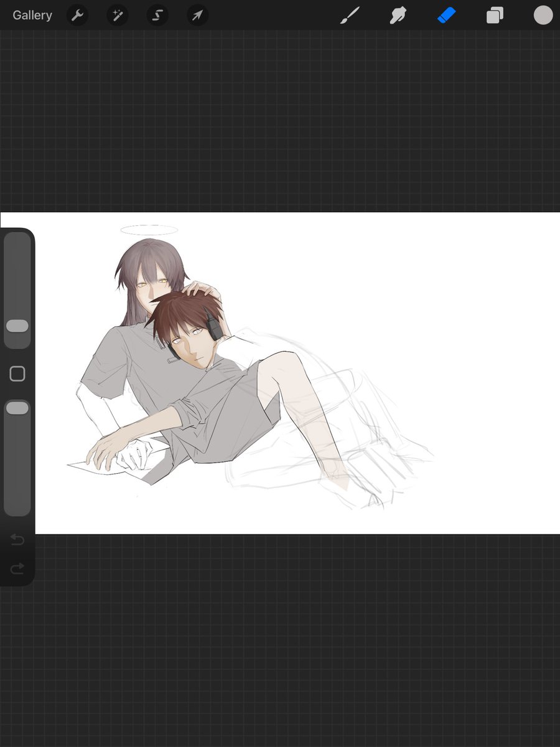
Task: Expand the Layers panel list
Action: click(495, 16)
